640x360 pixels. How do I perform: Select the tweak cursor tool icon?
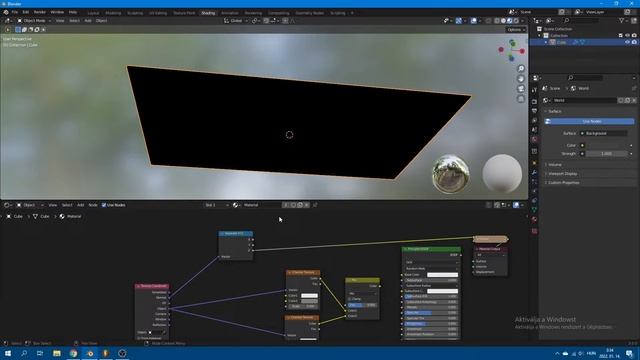click(8, 29)
